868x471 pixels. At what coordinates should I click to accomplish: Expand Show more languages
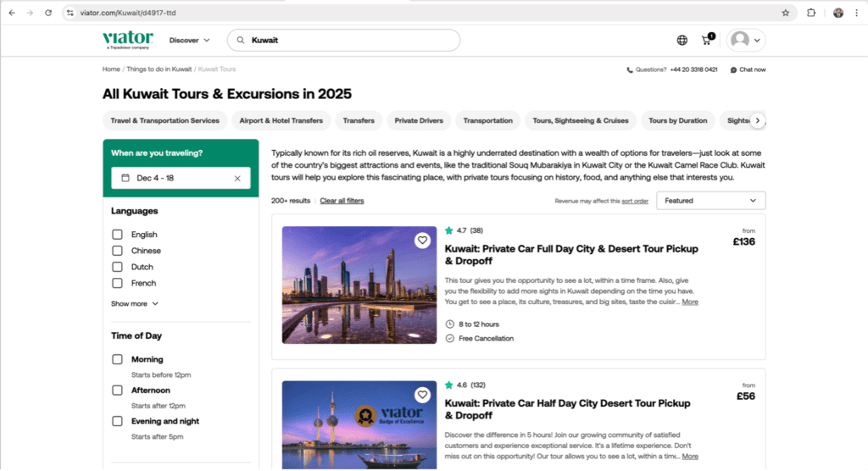tap(135, 304)
